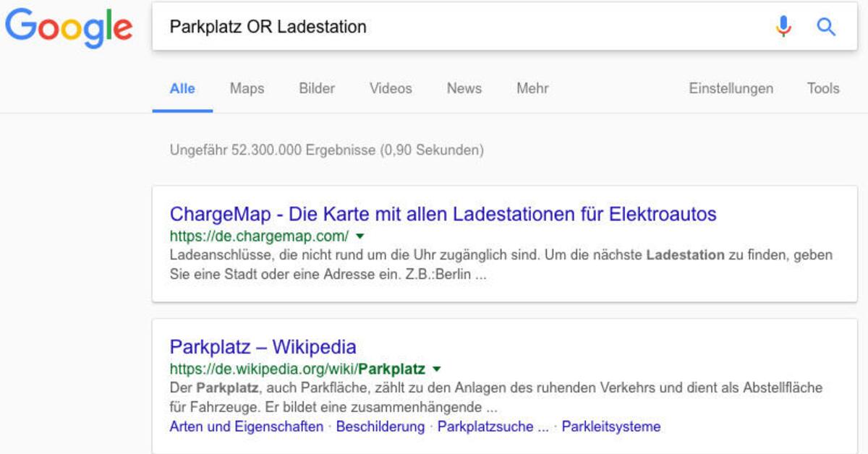Switch to the Maps tab
Screen dimensions: 868x454
coord(247,88)
